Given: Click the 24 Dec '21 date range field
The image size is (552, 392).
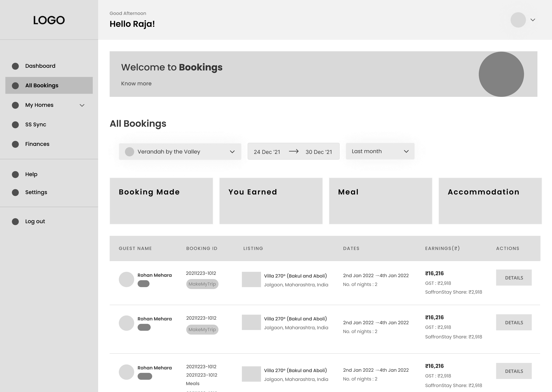Looking at the screenshot, I should (x=267, y=152).
